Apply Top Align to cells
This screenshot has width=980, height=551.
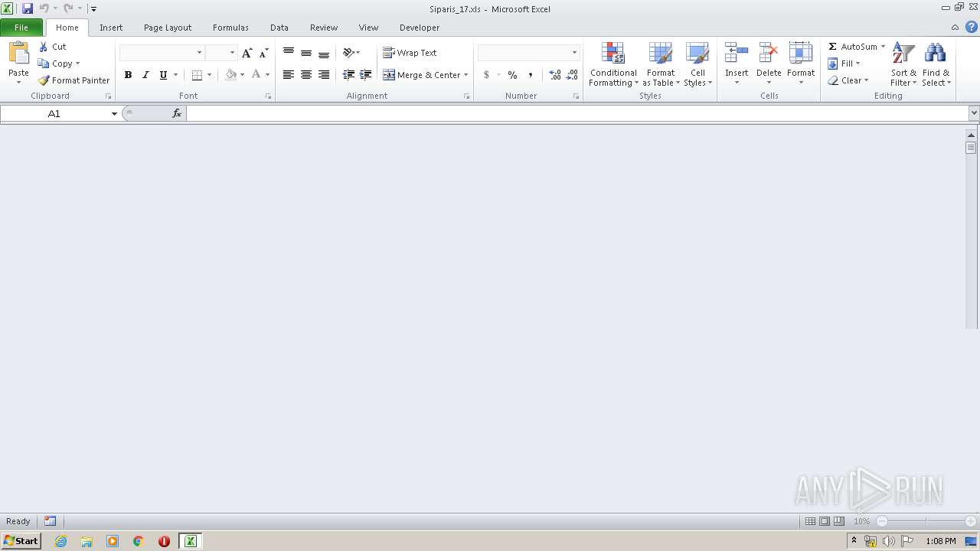(289, 53)
